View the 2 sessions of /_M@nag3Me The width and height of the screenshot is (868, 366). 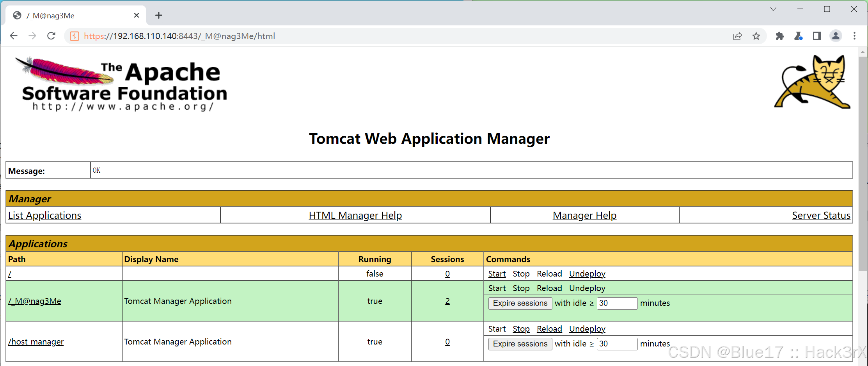[x=447, y=301]
